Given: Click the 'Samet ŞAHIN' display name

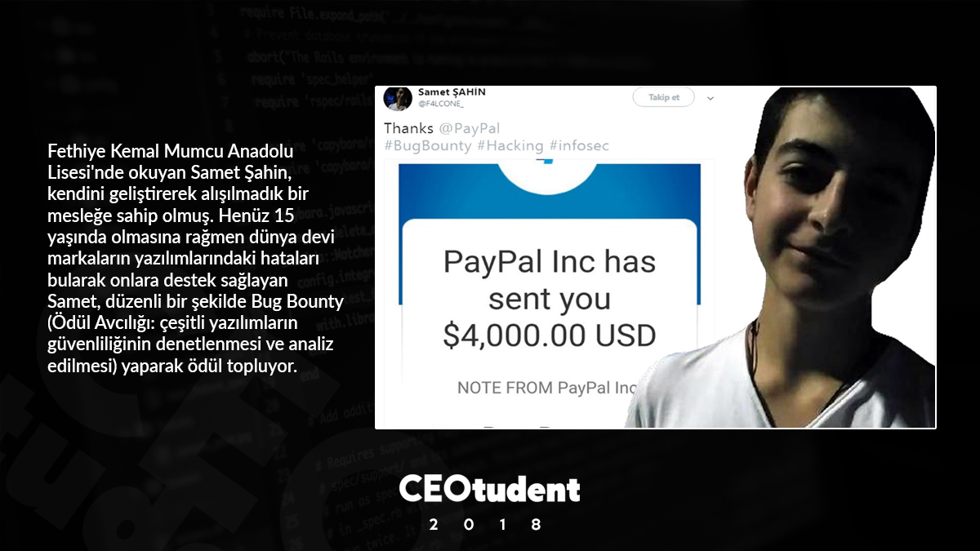Looking at the screenshot, I should [452, 92].
